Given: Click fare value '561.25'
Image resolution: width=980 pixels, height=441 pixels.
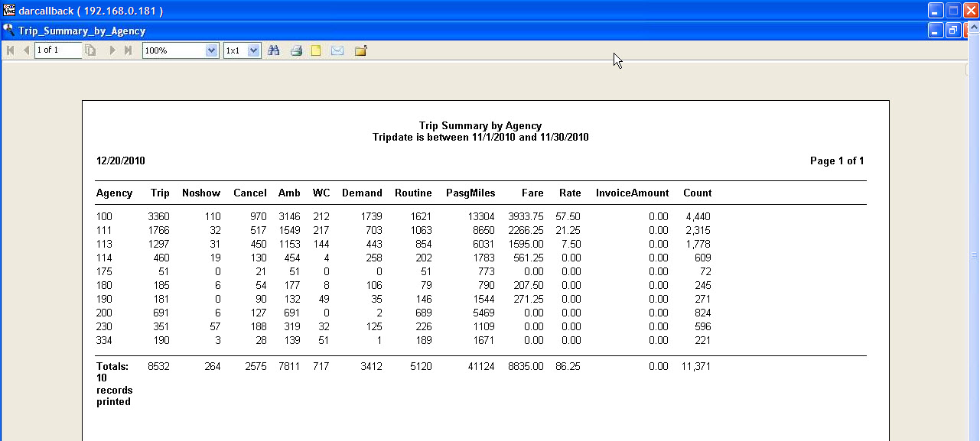Looking at the screenshot, I should coord(529,258).
